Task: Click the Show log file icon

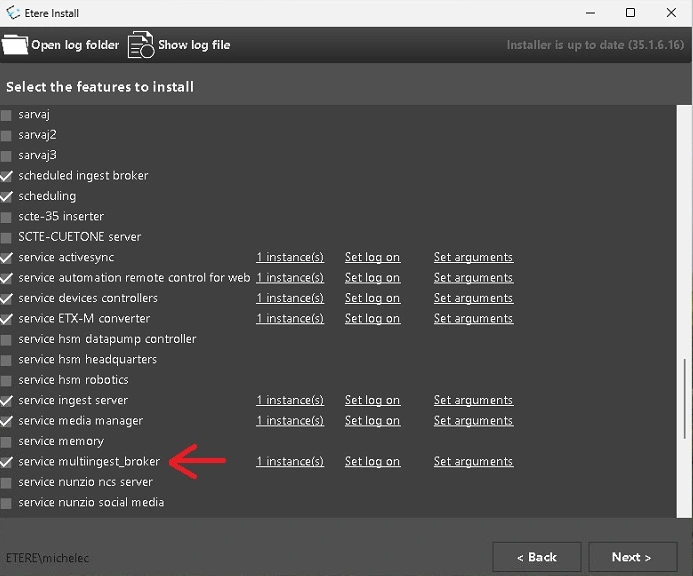Action: (140, 45)
